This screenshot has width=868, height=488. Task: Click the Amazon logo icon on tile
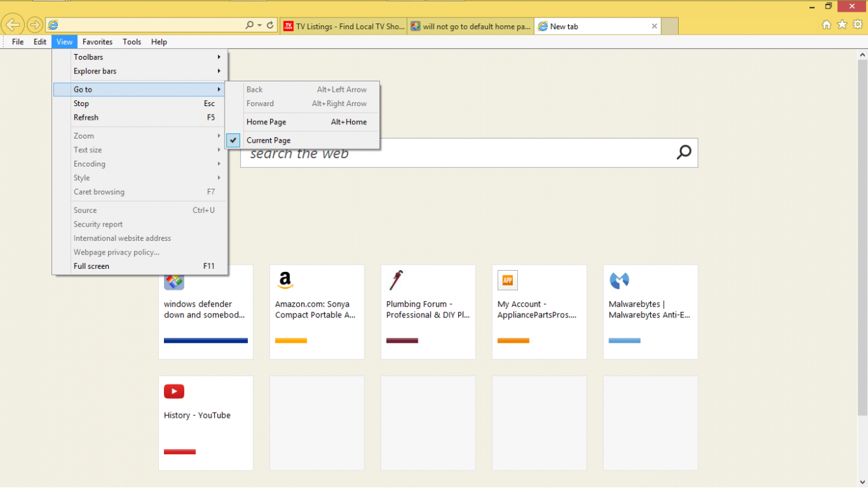point(285,280)
